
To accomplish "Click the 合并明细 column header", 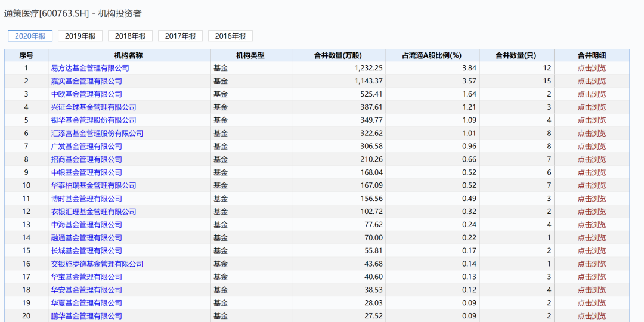I will (592, 55).
